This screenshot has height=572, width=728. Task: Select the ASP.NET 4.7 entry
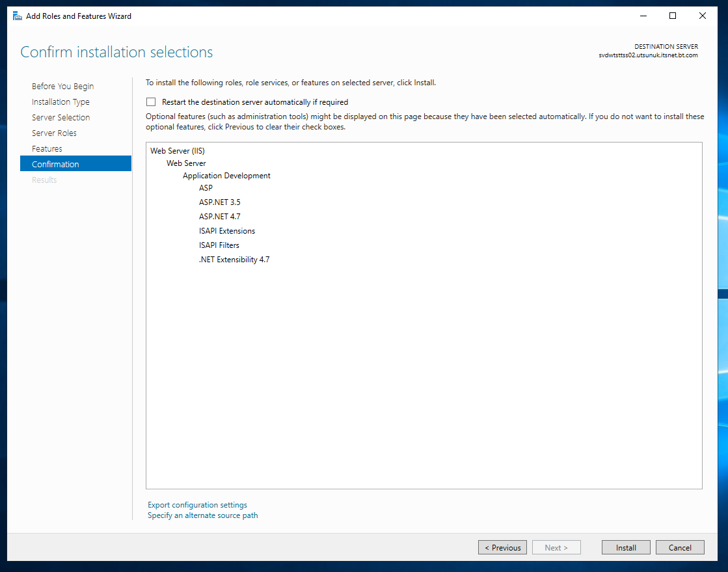pos(220,216)
